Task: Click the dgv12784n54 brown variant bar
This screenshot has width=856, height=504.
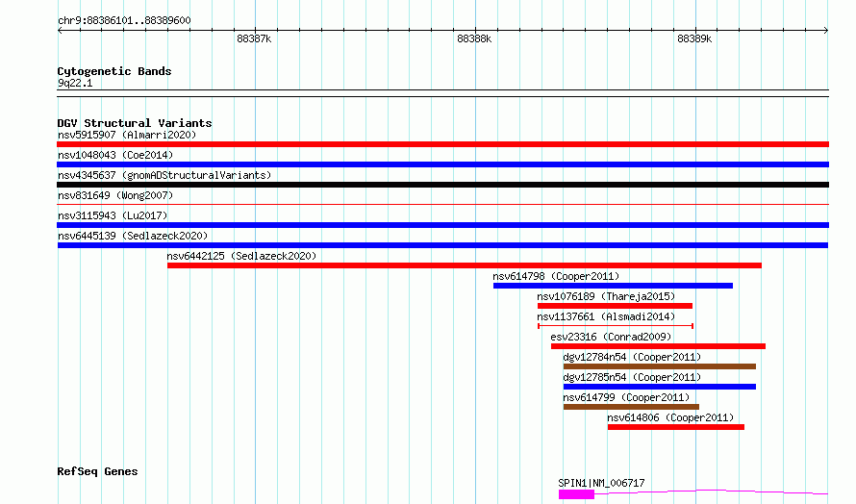Action: coord(660,366)
